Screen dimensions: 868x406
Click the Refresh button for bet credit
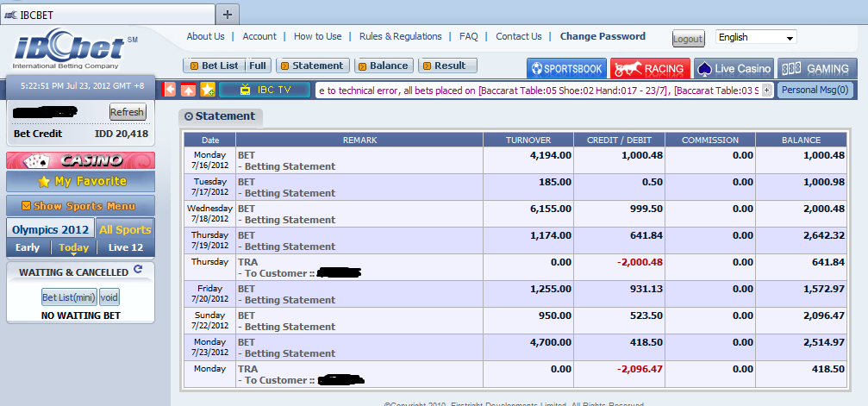coord(128,112)
